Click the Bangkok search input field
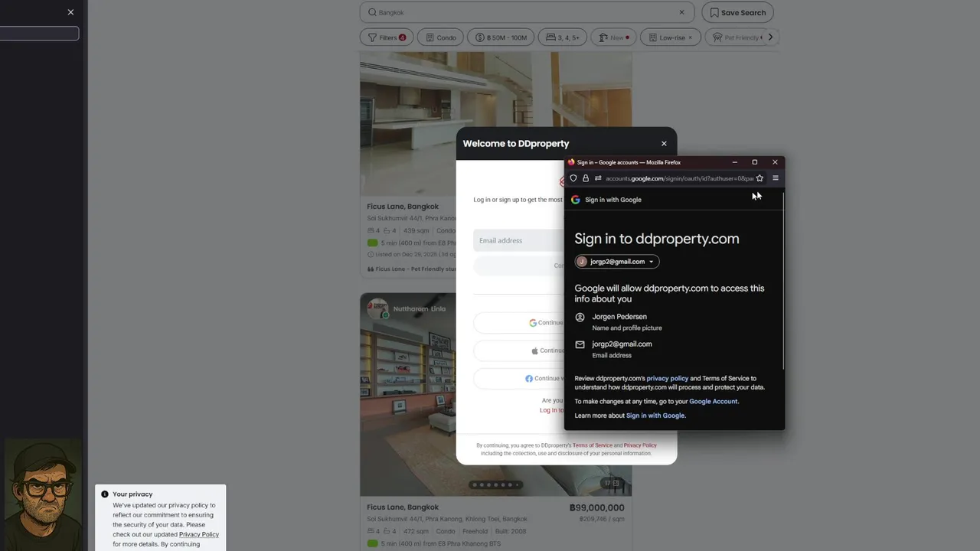The height and width of the screenshot is (551, 980). pos(527,12)
